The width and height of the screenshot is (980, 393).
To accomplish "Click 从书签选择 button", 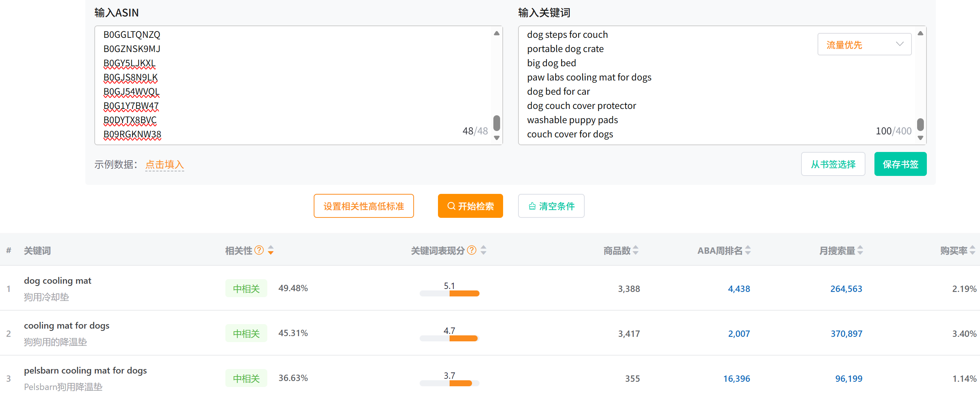I will [833, 164].
